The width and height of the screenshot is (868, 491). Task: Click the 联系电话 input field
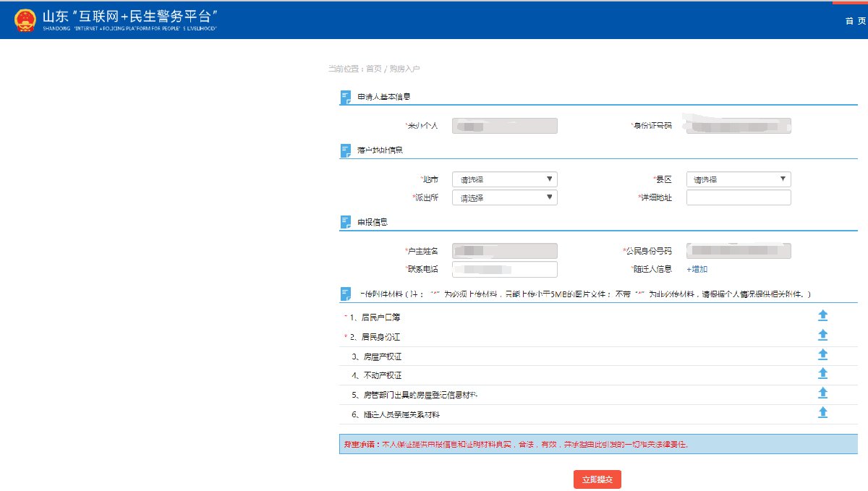pyautogui.click(x=504, y=269)
